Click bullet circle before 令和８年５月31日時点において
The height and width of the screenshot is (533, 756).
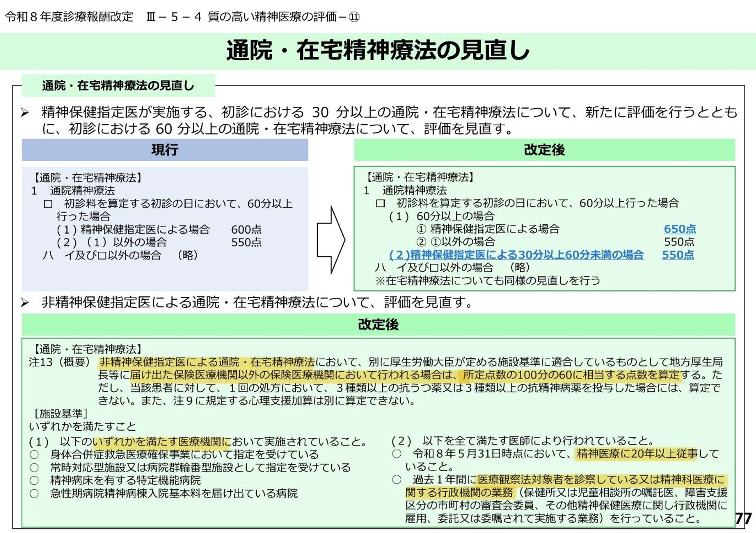pos(397,454)
